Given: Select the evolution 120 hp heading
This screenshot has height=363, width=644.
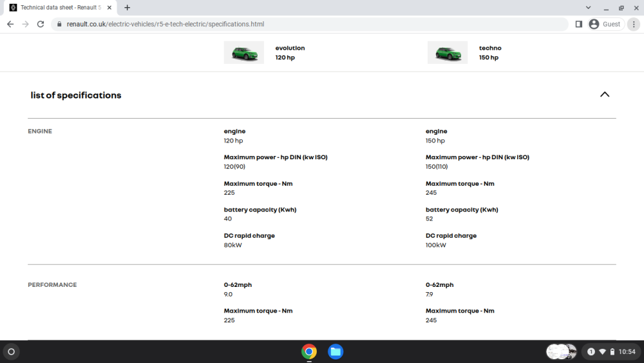Looking at the screenshot, I should coord(290,53).
